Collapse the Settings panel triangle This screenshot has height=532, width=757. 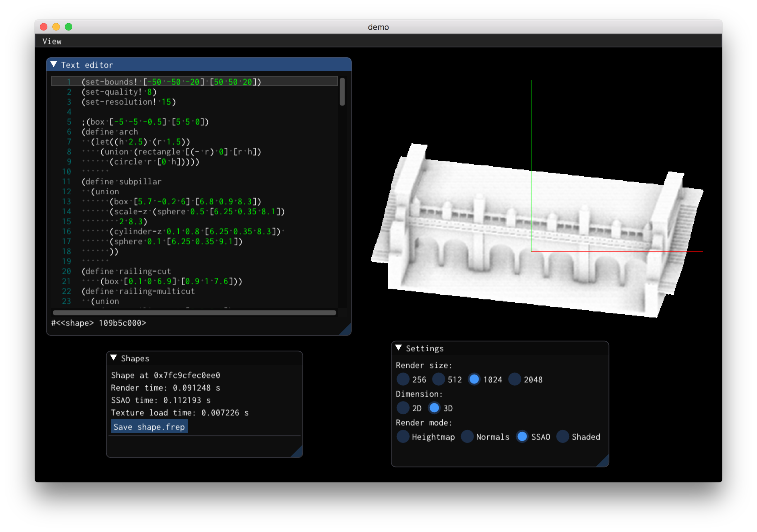[398, 348]
